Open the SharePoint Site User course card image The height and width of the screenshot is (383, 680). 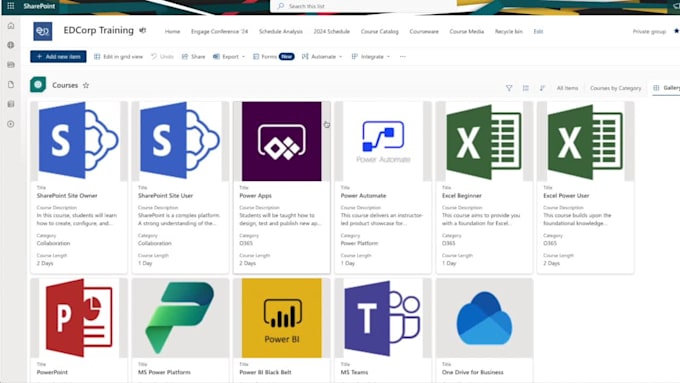click(180, 141)
